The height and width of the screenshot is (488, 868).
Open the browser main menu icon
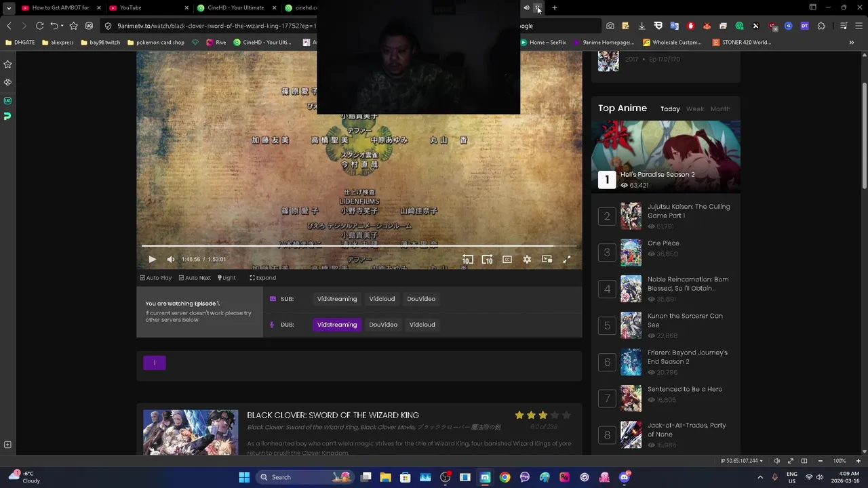pyautogui.click(x=859, y=26)
